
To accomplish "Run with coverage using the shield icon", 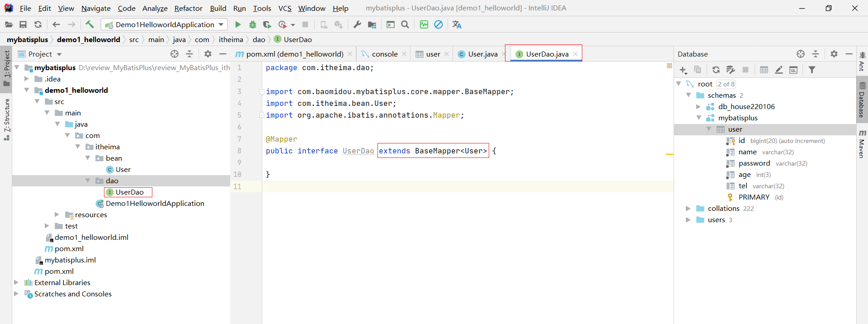I will [267, 24].
